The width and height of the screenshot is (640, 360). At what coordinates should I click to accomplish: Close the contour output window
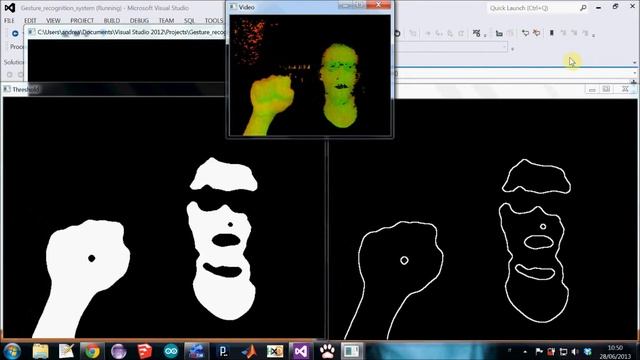[624, 89]
